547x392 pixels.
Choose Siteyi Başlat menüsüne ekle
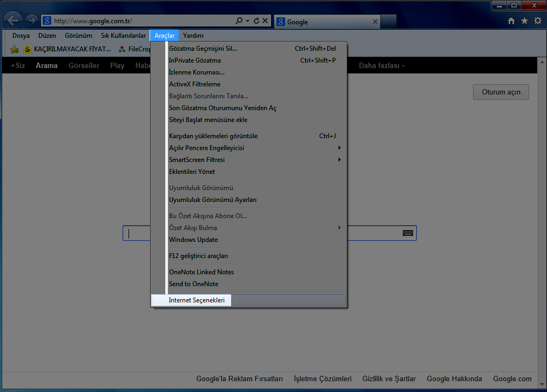click(249, 120)
